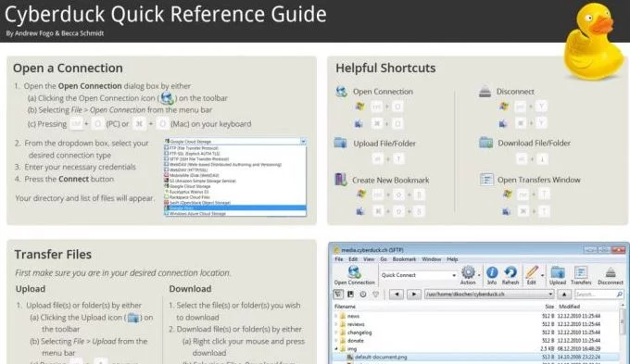Select the default-document.png file row

[x=476, y=357]
